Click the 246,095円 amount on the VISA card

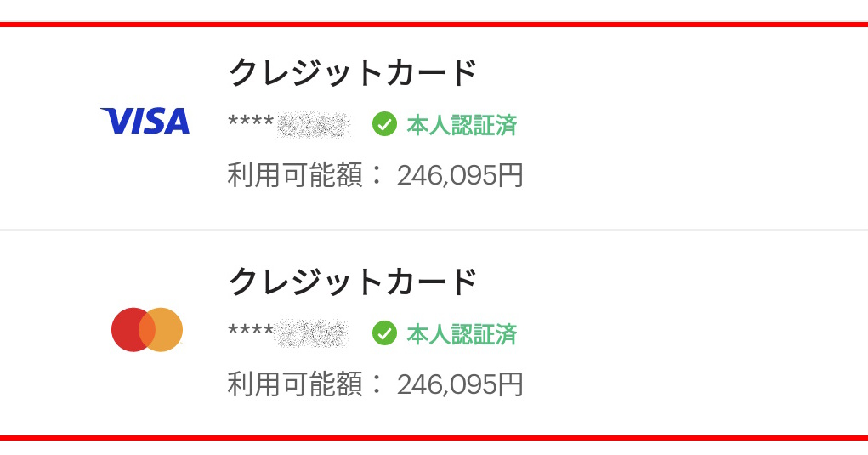click(460, 176)
